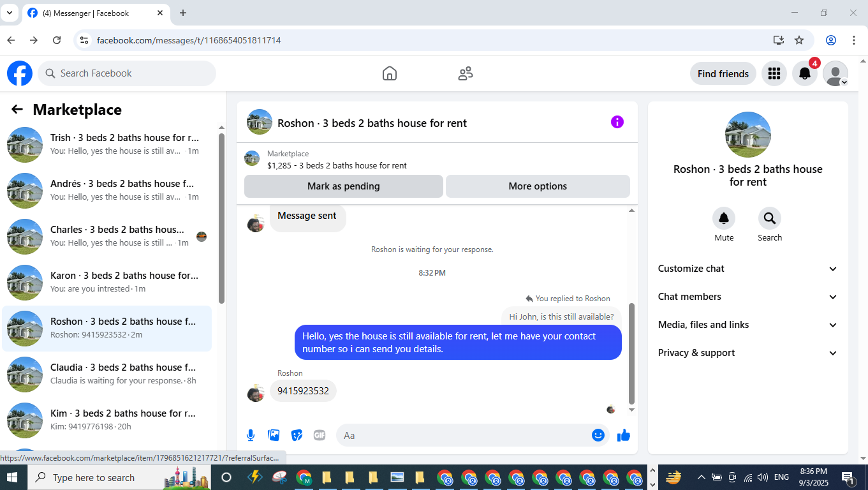The height and width of the screenshot is (490, 868).
Task: Attach a photo file icon
Action: point(274,435)
